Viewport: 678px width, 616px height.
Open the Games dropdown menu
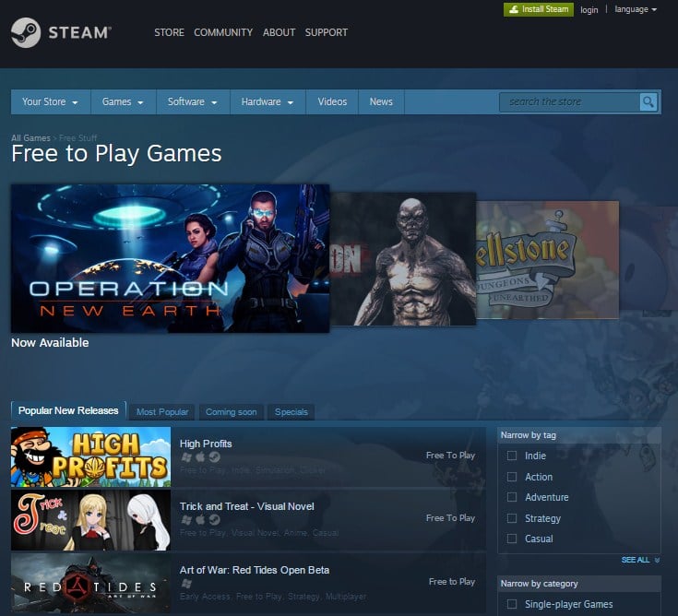click(x=124, y=102)
